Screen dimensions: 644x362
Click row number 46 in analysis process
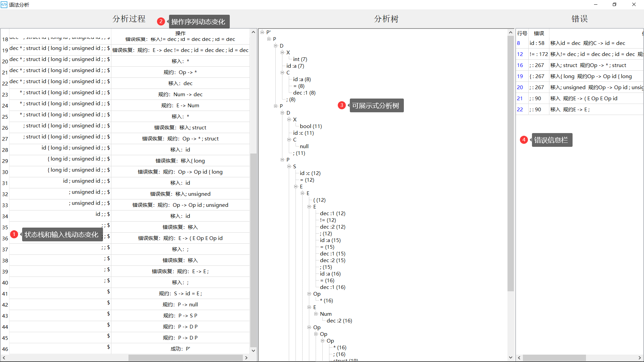[5, 349]
